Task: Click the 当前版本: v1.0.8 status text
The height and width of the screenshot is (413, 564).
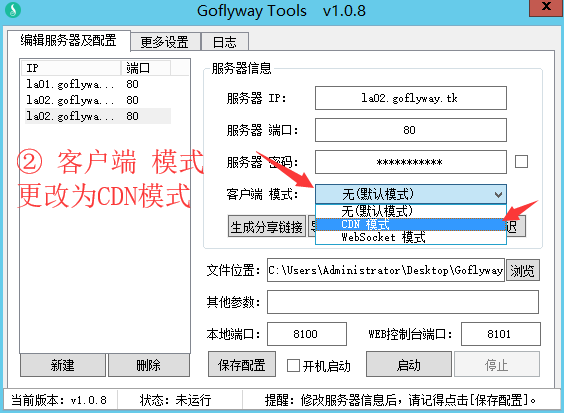Action: click(x=59, y=400)
